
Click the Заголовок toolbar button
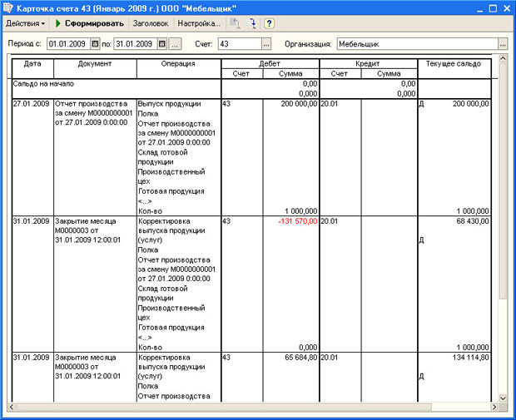point(151,23)
